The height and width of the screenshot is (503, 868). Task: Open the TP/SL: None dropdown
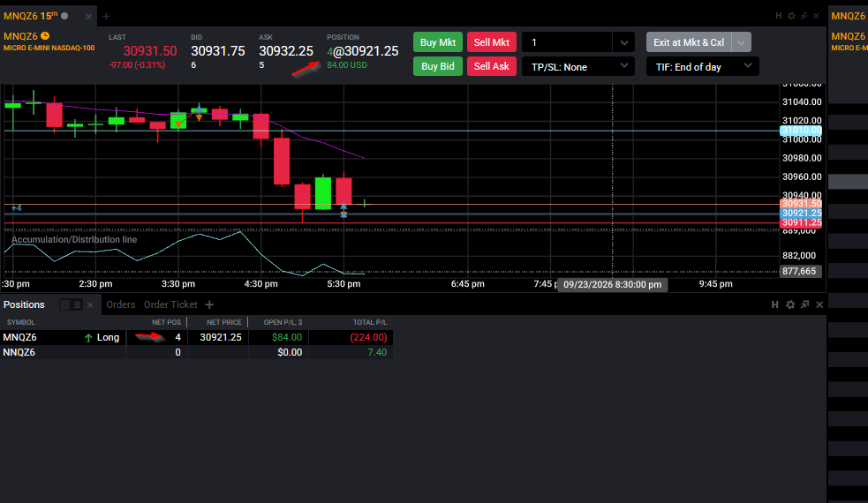click(x=578, y=66)
